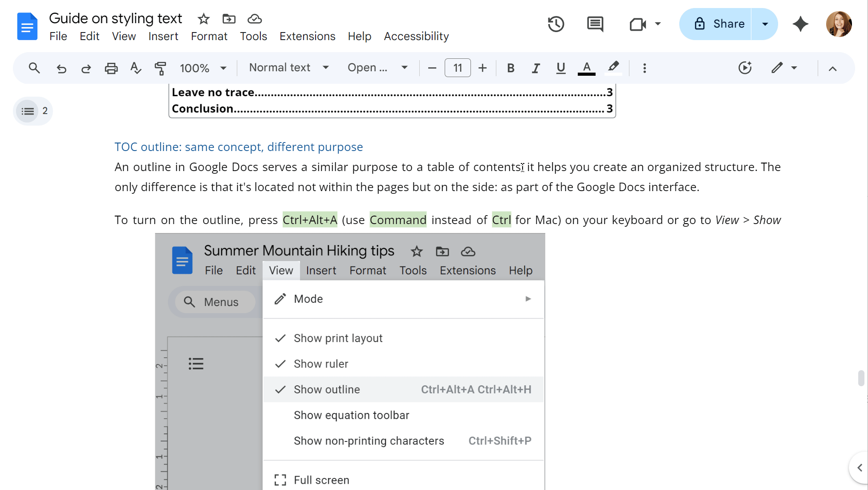Toggle italic formatting
868x490 pixels.
[535, 68]
